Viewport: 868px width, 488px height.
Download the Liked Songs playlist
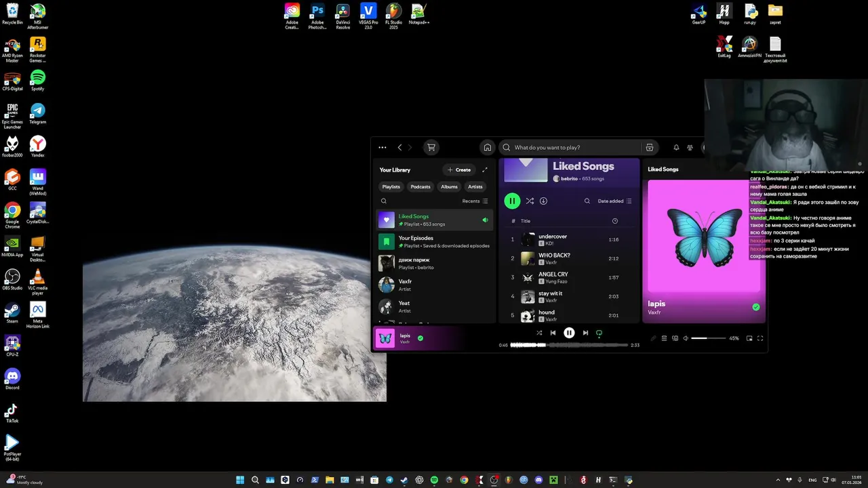click(543, 201)
